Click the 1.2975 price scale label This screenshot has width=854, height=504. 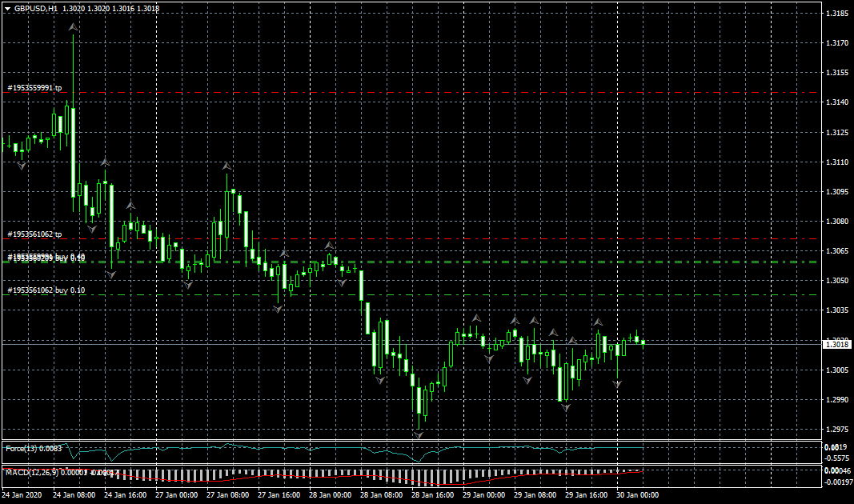pos(837,429)
